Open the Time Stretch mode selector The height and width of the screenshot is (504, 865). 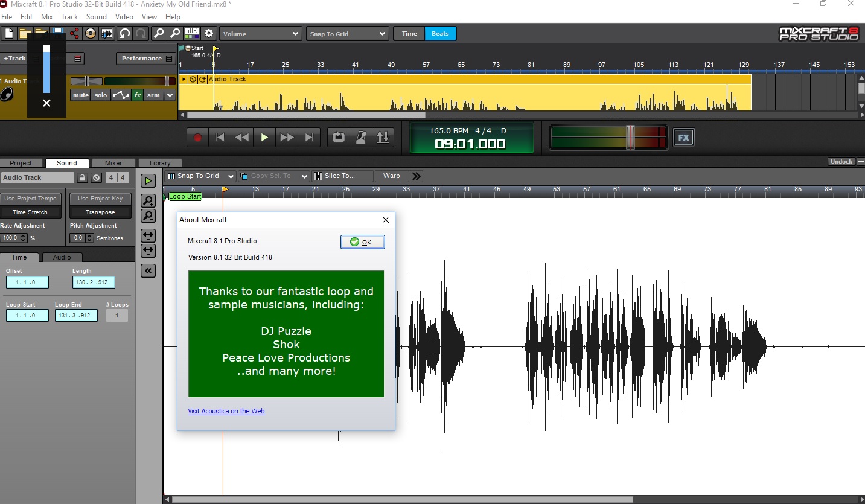pos(30,212)
